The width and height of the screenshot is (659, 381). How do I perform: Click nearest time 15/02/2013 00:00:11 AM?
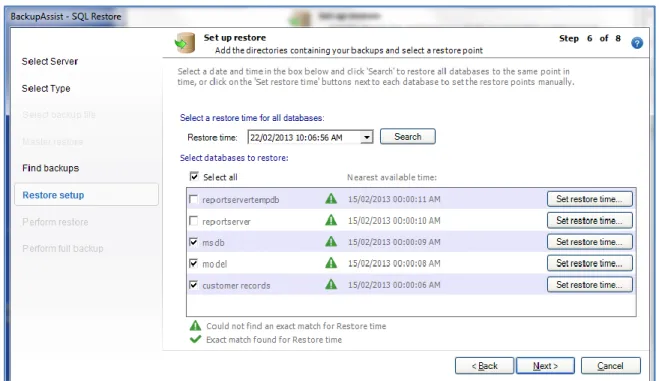pos(394,199)
